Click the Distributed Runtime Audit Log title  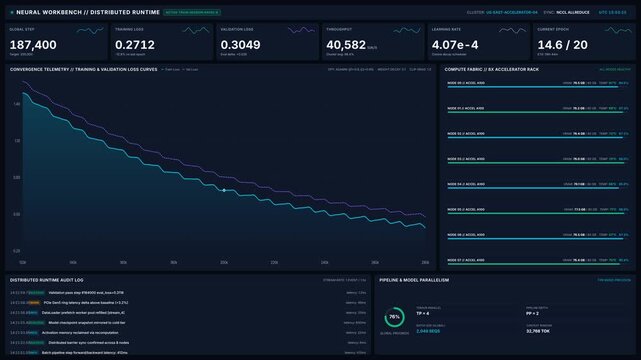coord(47,280)
